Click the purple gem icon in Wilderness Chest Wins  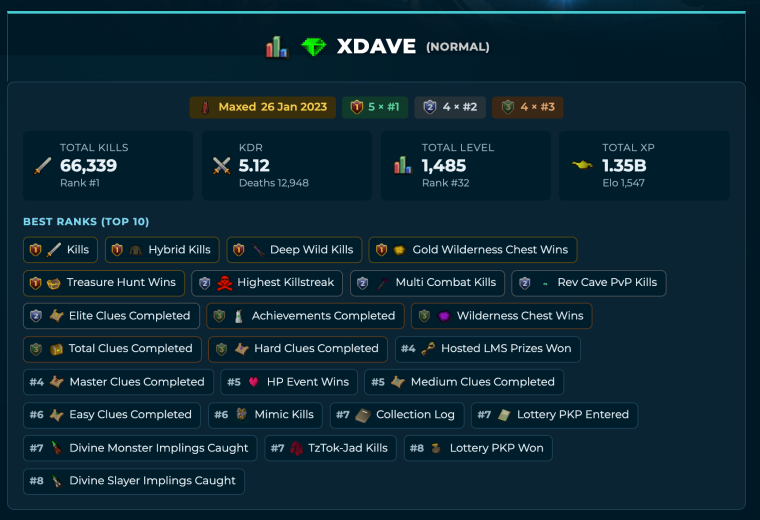click(444, 316)
